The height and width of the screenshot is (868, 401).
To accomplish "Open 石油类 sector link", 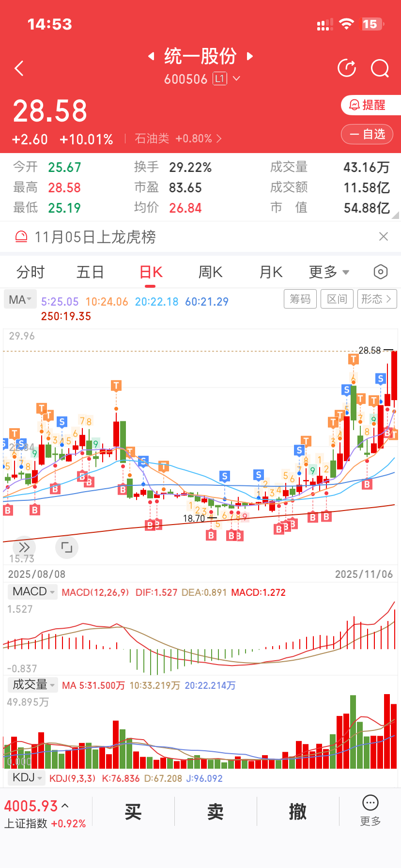I will pyautogui.click(x=178, y=139).
